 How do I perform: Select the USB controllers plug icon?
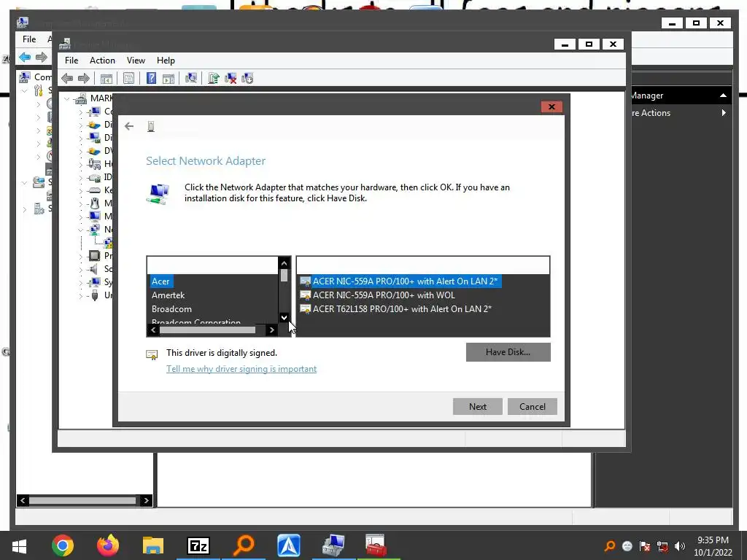tap(94, 295)
